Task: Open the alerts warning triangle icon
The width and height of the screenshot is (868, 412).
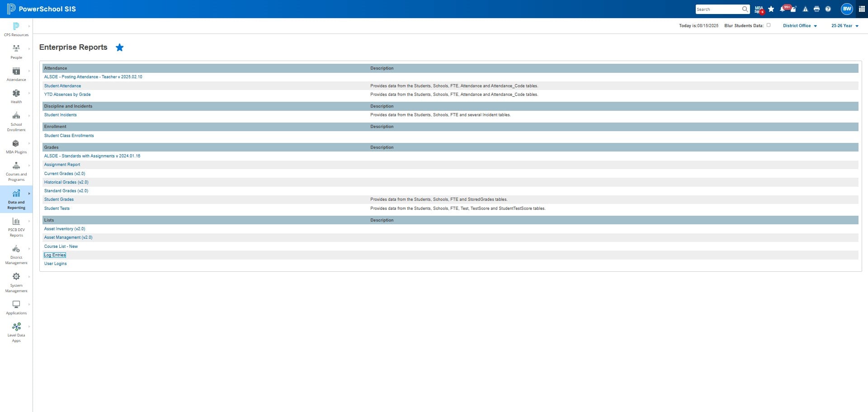Action: [805, 9]
